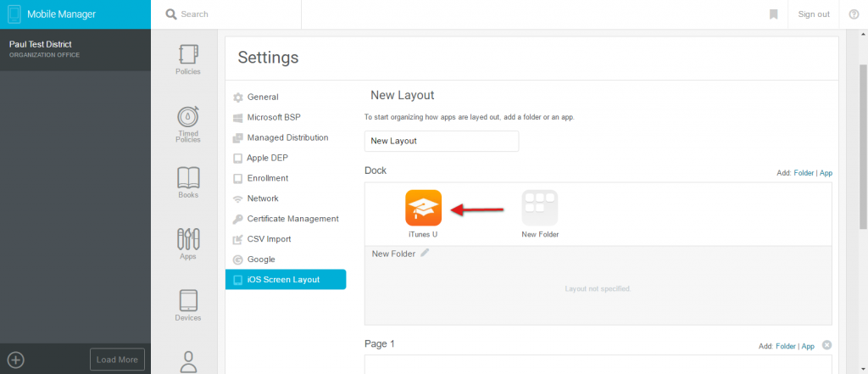The image size is (868, 374).
Task: Click the add organization plus icon
Action: (16, 360)
